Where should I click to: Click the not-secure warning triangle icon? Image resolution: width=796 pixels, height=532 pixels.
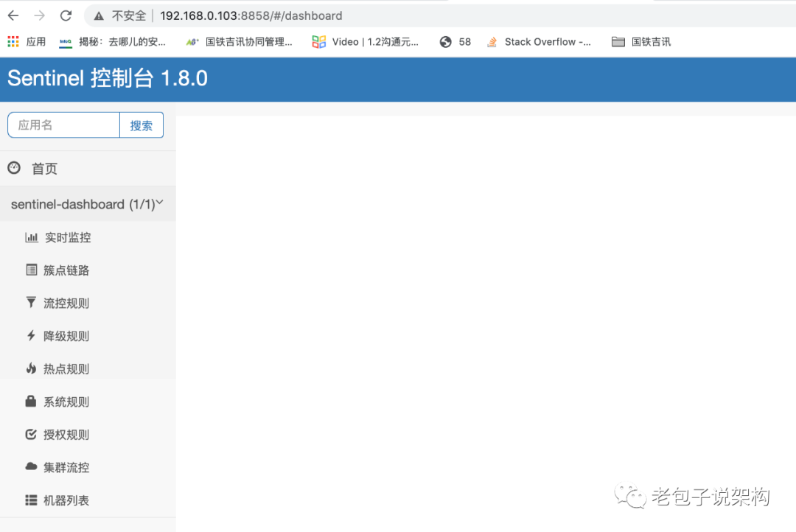click(x=99, y=16)
